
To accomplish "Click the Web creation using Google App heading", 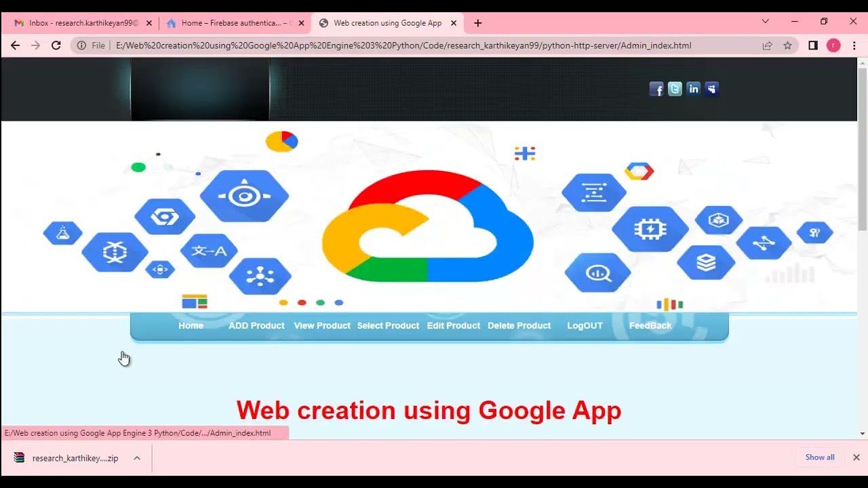I will [x=429, y=410].
